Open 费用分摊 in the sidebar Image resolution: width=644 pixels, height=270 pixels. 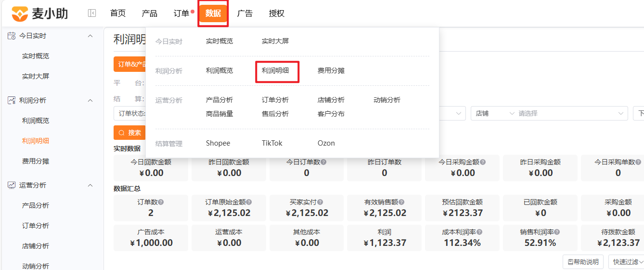(36, 161)
